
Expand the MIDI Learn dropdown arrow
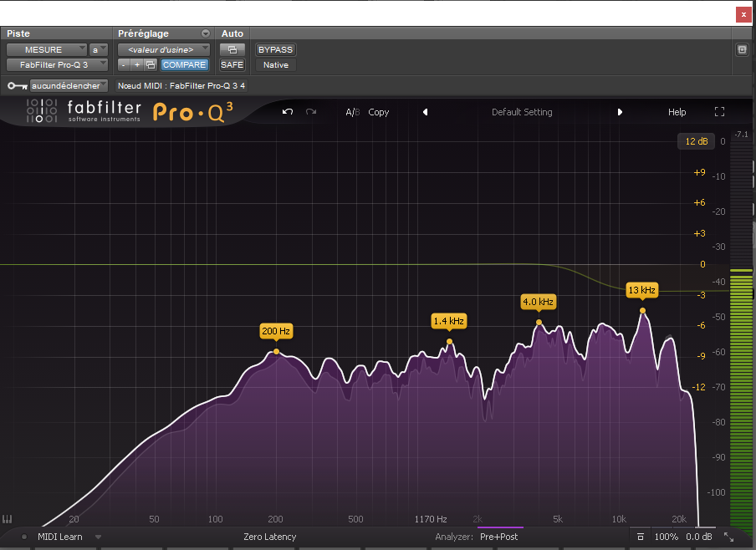click(98, 537)
